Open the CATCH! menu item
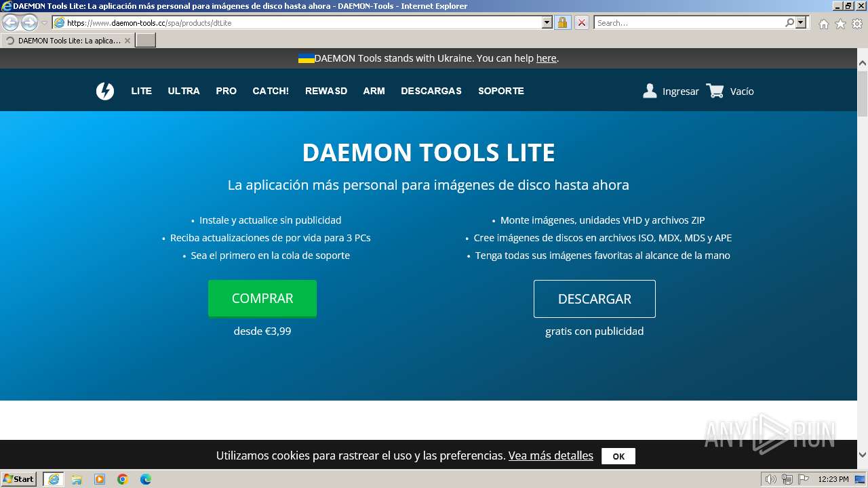868x488 pixels. (271, 91)
